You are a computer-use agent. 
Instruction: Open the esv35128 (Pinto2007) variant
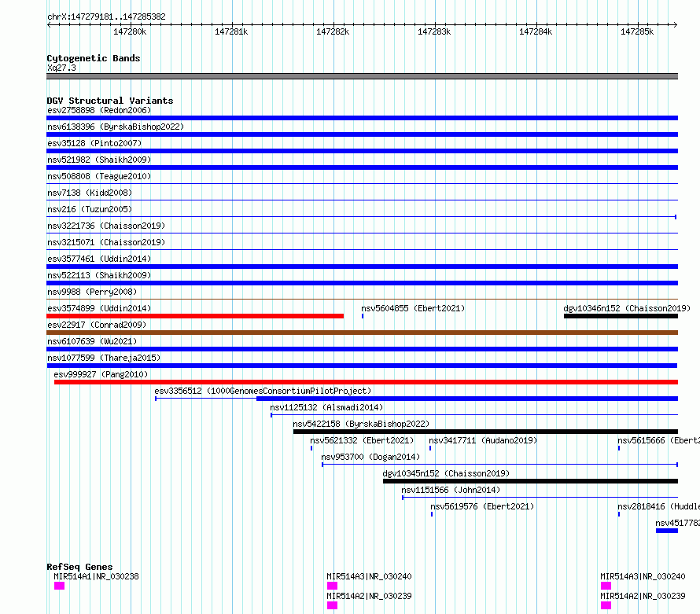pos(94,143)
